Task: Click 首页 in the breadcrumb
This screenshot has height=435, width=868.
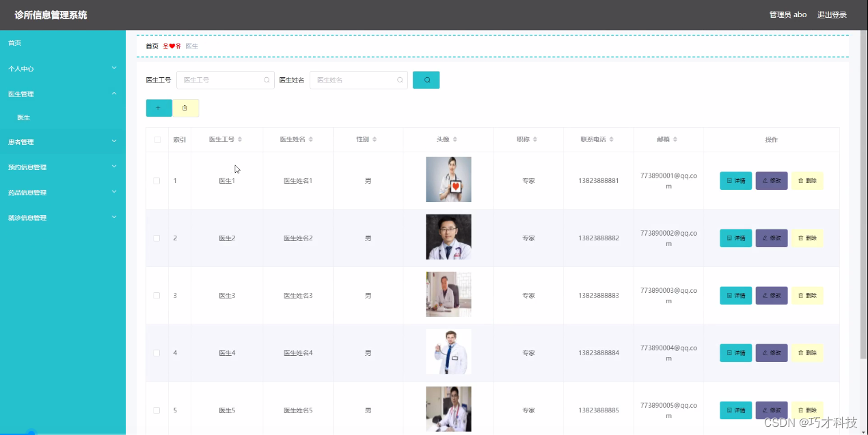Action: coord(152,46)
